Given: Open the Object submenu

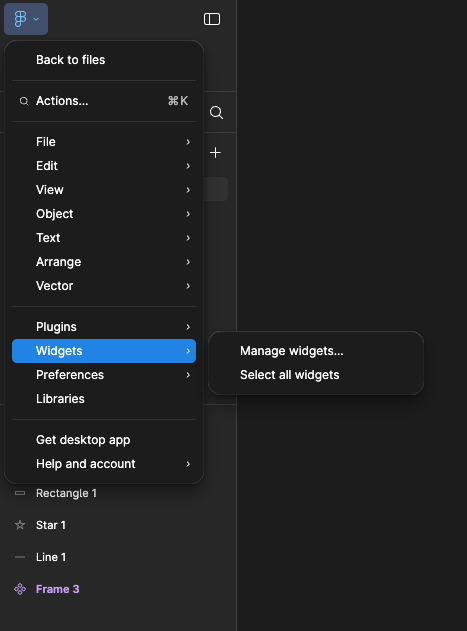Looking at the screenshot, I should (x=104, y=214).
